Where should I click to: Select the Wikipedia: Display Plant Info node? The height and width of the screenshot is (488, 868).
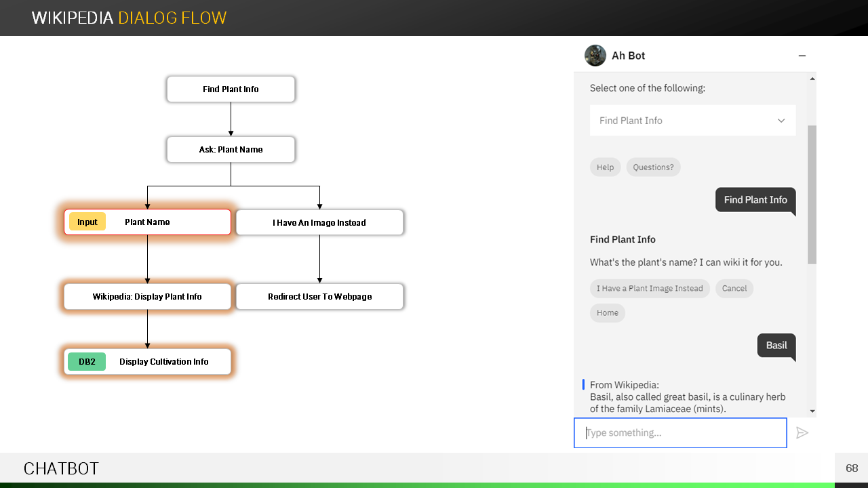click(x=147, y=297)
